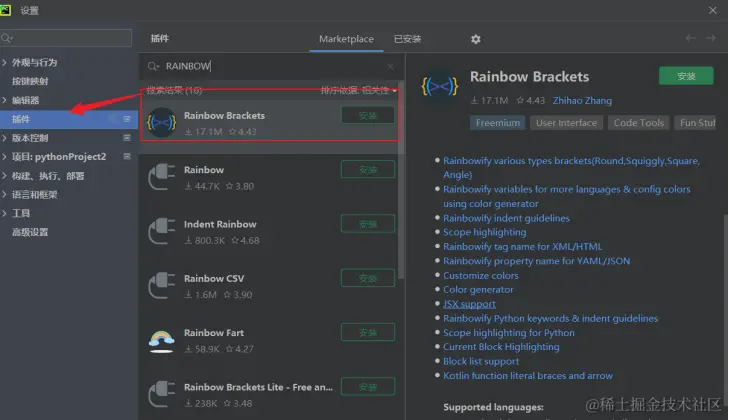The height and width of the screenshot is (420, 729).
Task: Open the JSX support link
Action: pyautogui.click(x=469, y=304)
